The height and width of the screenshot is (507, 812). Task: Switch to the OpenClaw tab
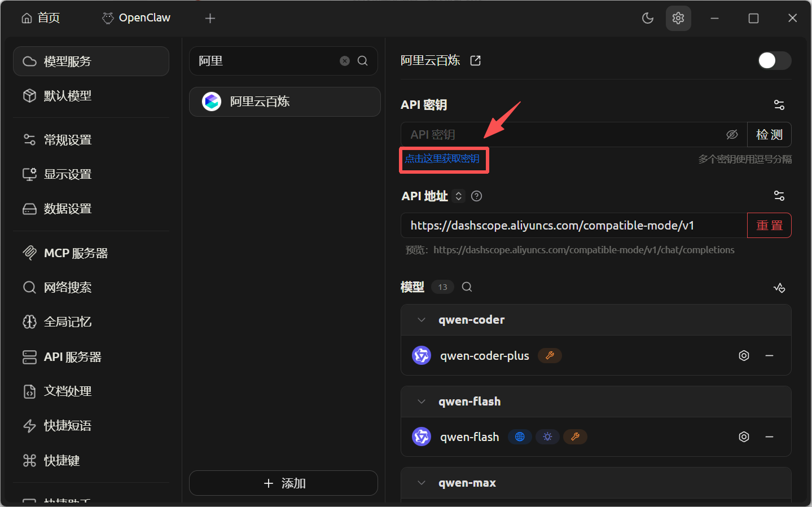pos(137,18)
